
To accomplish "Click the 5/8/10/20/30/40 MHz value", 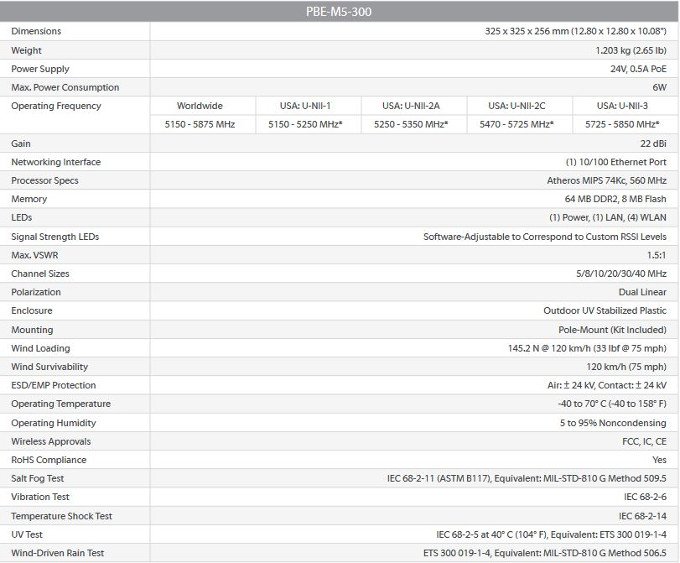I will [621, 274].
